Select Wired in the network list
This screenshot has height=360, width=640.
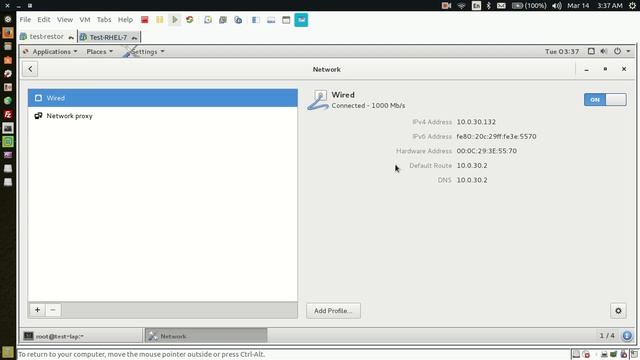coord(163,98)
